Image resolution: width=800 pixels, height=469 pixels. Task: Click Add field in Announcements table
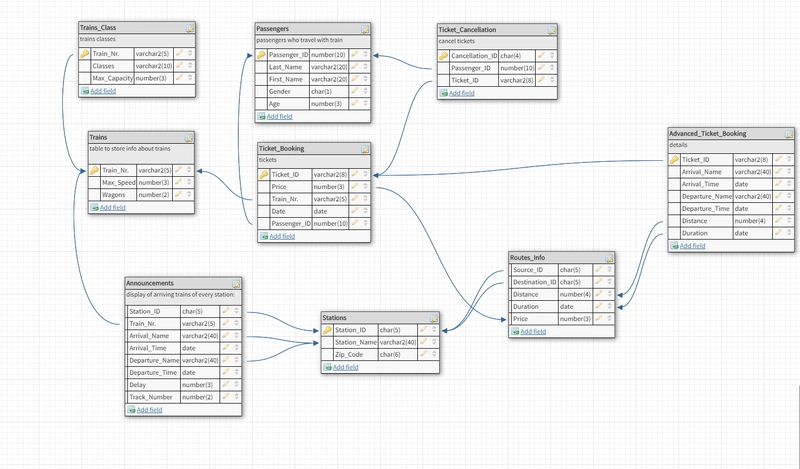click(149, 410)
